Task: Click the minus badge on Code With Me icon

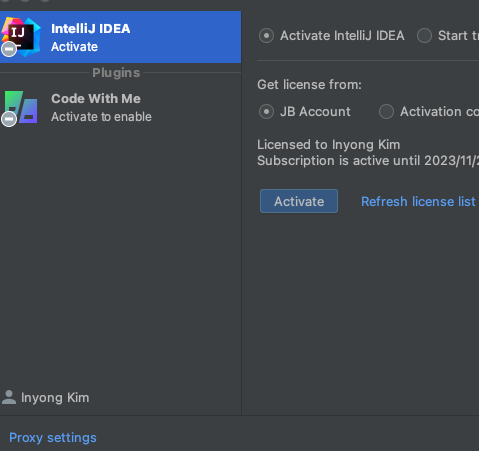Action: tap(9, 119)
